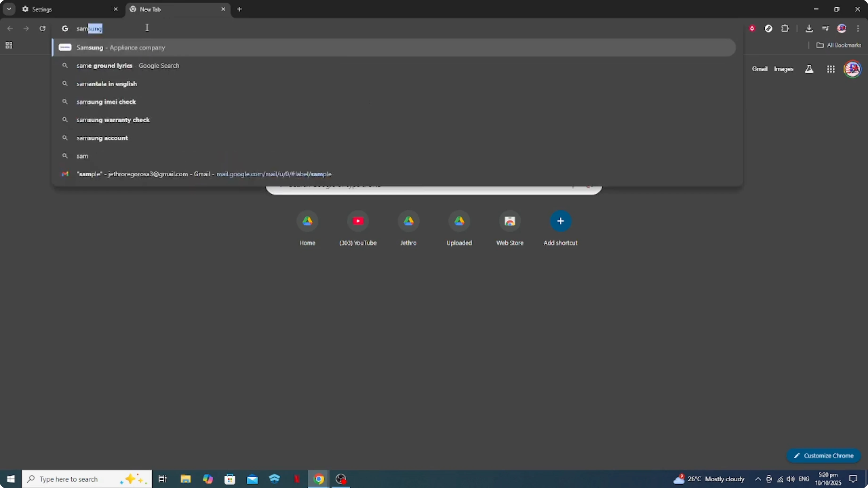Open the weather widget '26°C Mostly cloudy'
This screenshot has width=868, height=488.
click(x=709, y=479)
